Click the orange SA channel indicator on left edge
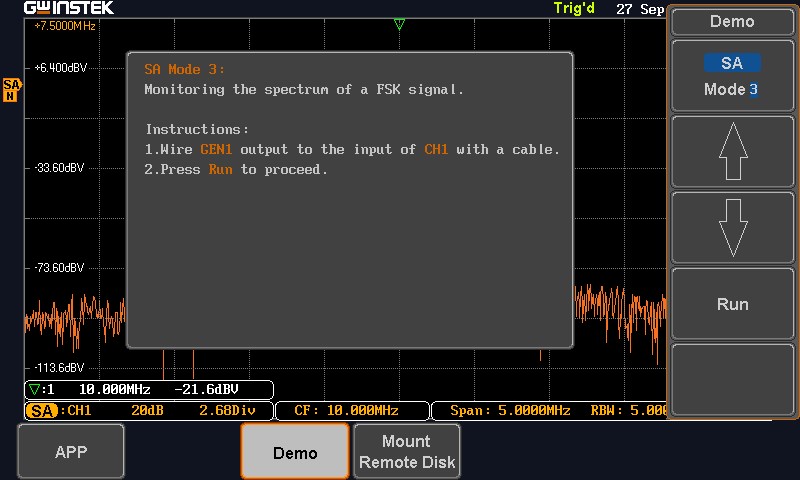The width and height of the screenshot is (800, 480). (x=11, y=89)
